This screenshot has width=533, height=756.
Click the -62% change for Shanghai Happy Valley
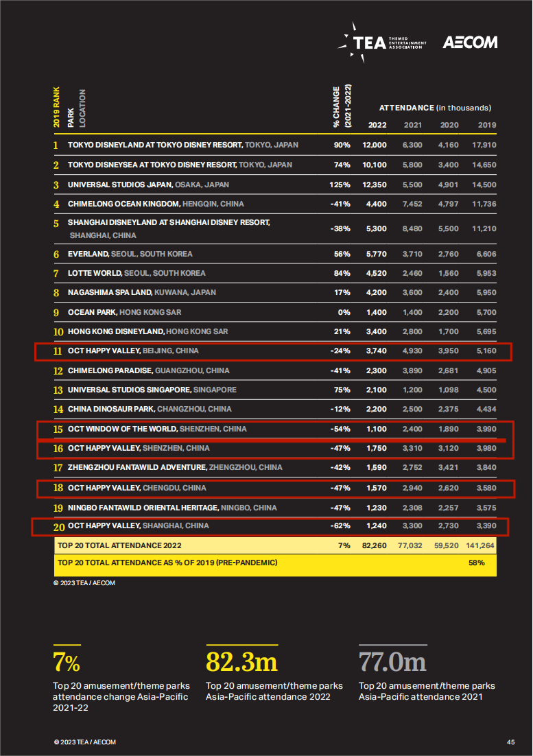point(340,525)
